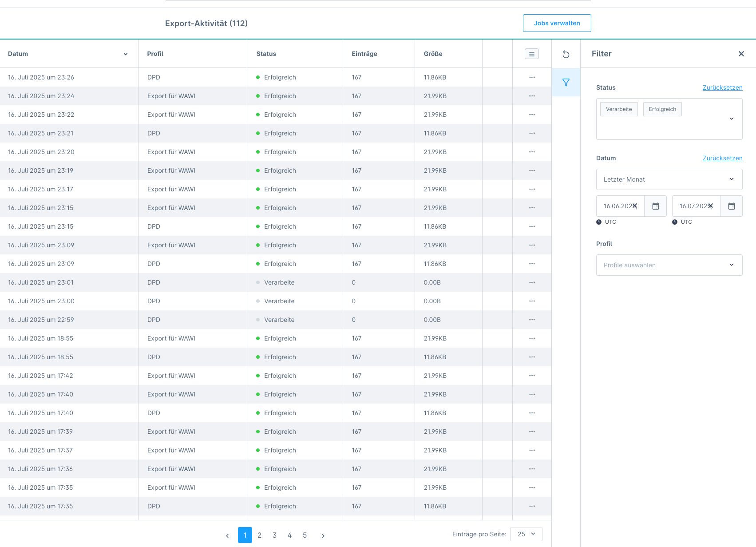
Task: Click the end date input 16.07
Action: (x=696, y=206)
